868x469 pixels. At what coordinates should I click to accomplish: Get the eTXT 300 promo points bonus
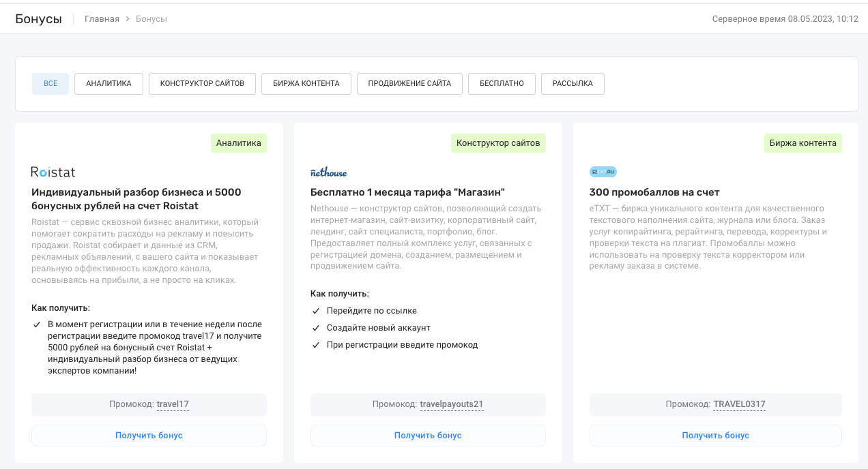coord(716,436)
